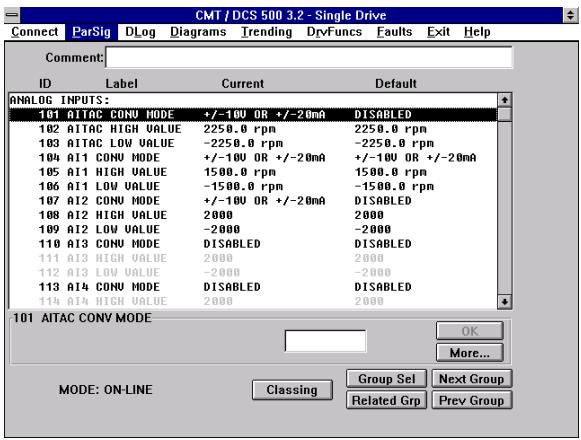Select row 113 AI4 CONV MODE
581x440 pixels.
coord(253,287)
